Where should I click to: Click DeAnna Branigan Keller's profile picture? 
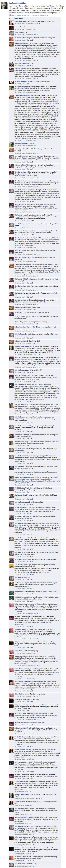pos(11,82)
